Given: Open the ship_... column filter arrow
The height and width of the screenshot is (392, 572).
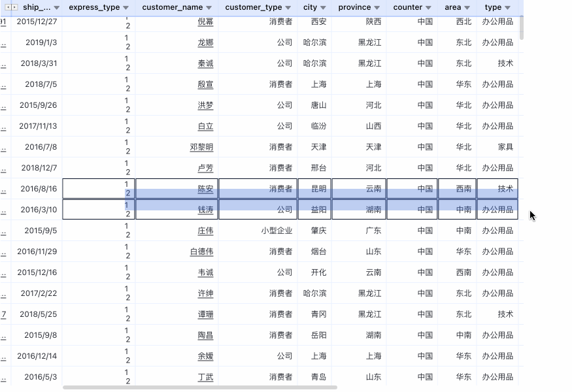Looking at the screenshot, I should [56, 8].
